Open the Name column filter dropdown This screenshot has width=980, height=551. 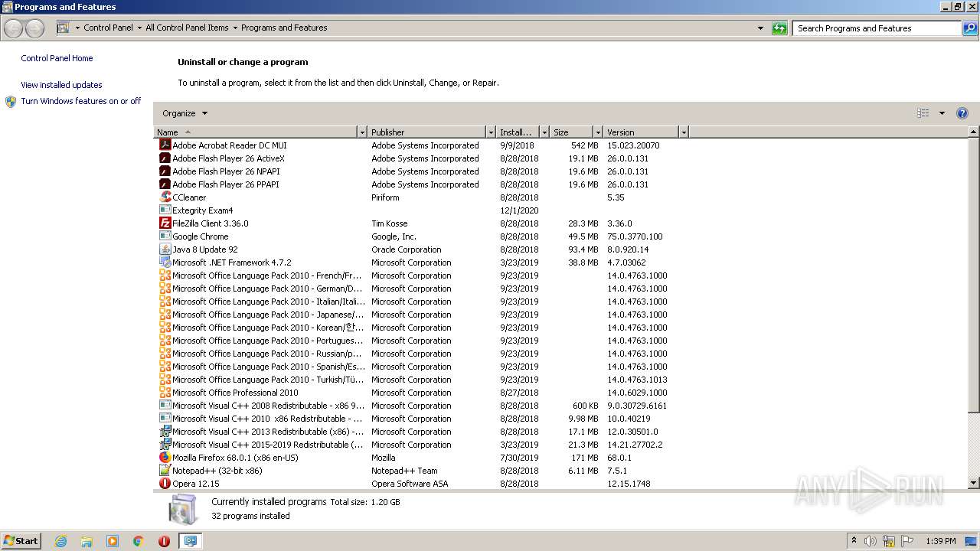[362, 132]
